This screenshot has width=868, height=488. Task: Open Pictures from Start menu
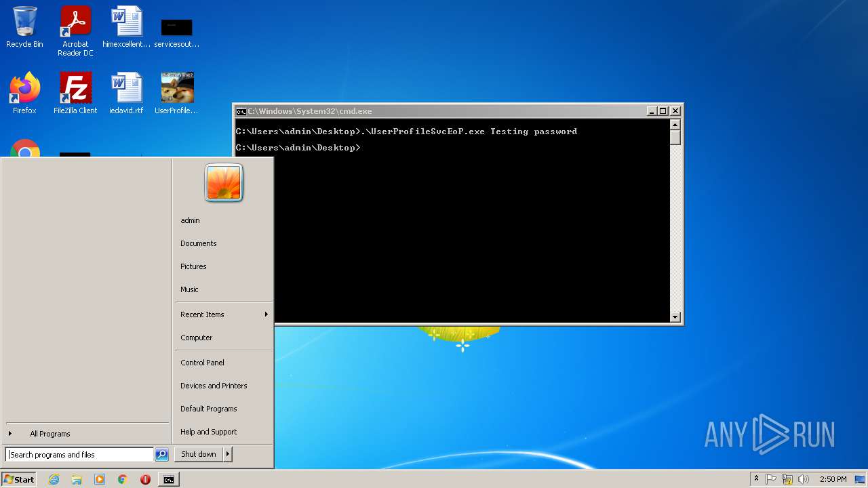(193, 266)
